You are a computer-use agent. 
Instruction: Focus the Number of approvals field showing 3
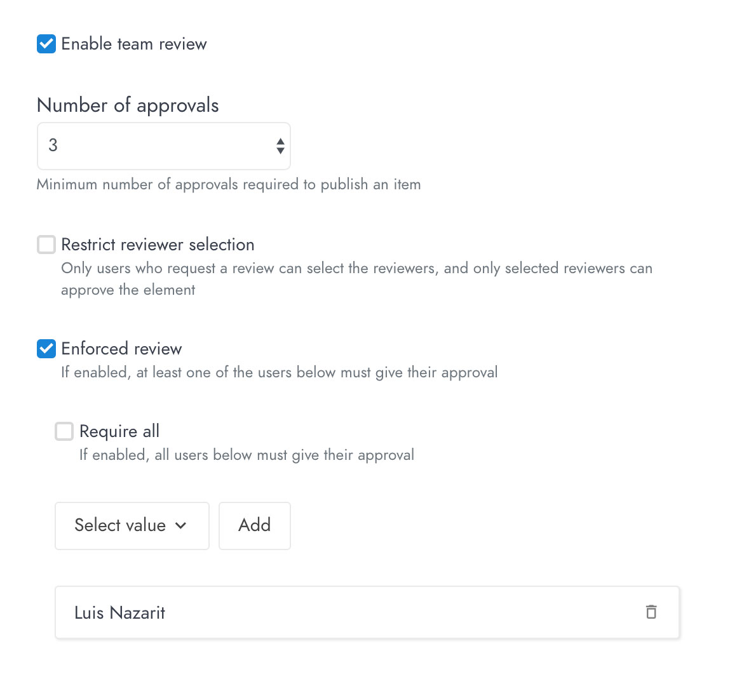[164, 146]
